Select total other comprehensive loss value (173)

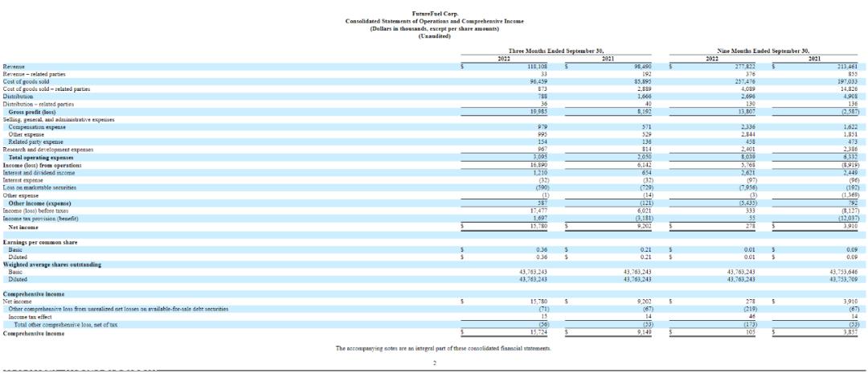pyautogui.click(x=750, y=324)
